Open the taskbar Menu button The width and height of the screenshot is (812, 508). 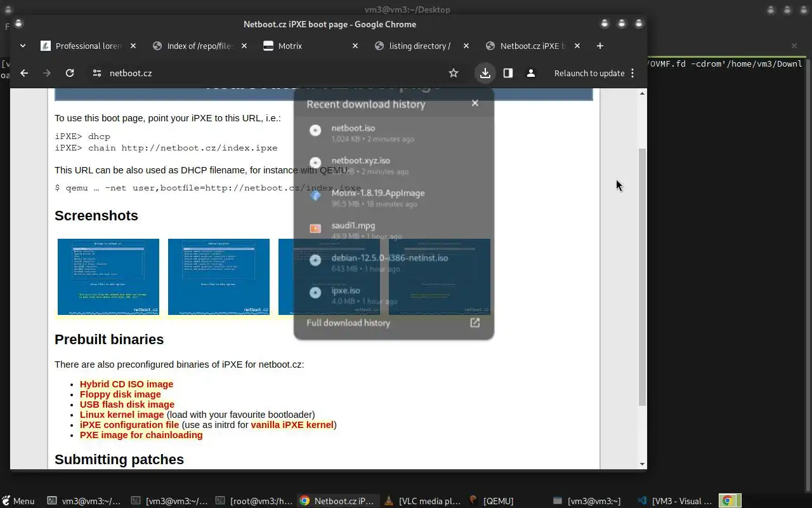point(18,501)
